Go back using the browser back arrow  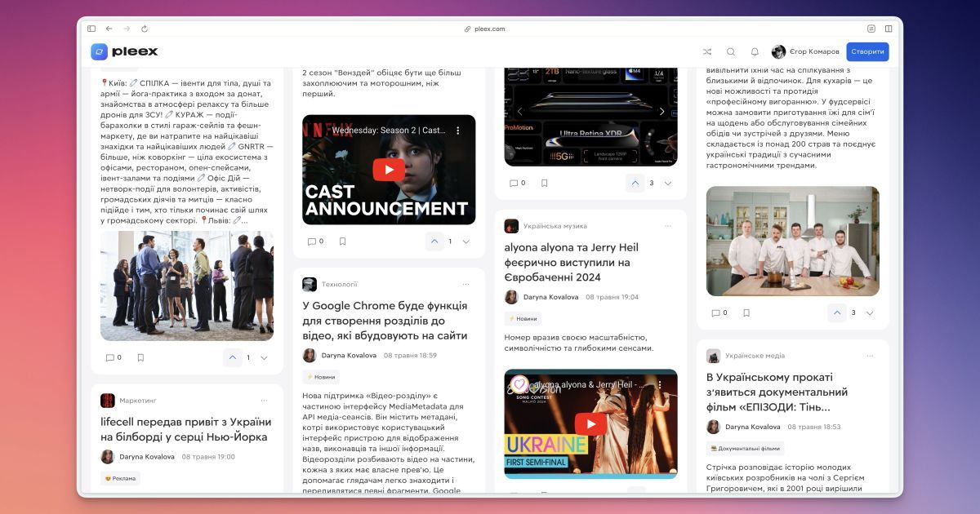click(x=109, y=29)
